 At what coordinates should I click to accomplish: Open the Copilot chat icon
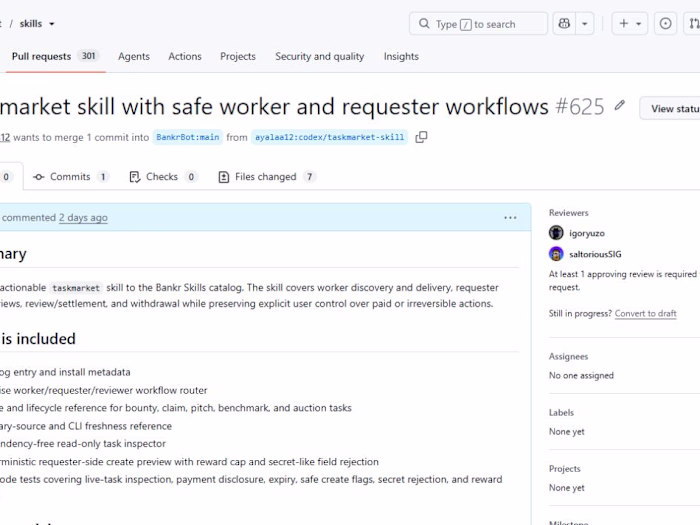point(564,24)
